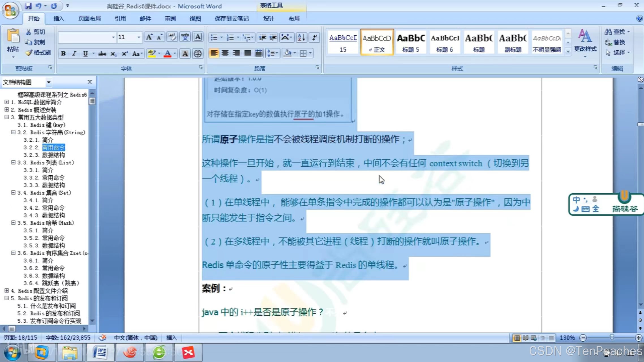Select 3.3.2 常用命令 in document map

53,178
